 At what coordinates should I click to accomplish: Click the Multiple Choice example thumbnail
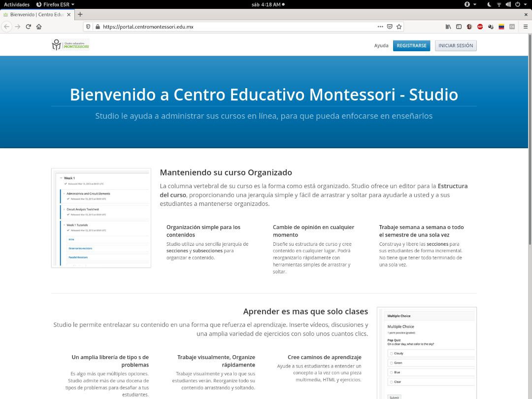point(427,353)
